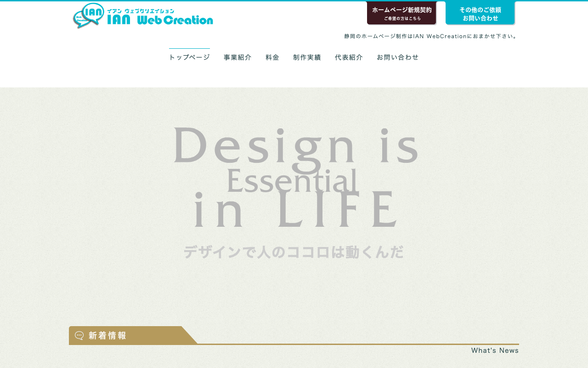Open the その他のご依頼 お問い合わせ button
Image resolution: width=588 pixels, height=368 pixels.
pyautogui.click(x=481, y=13)
